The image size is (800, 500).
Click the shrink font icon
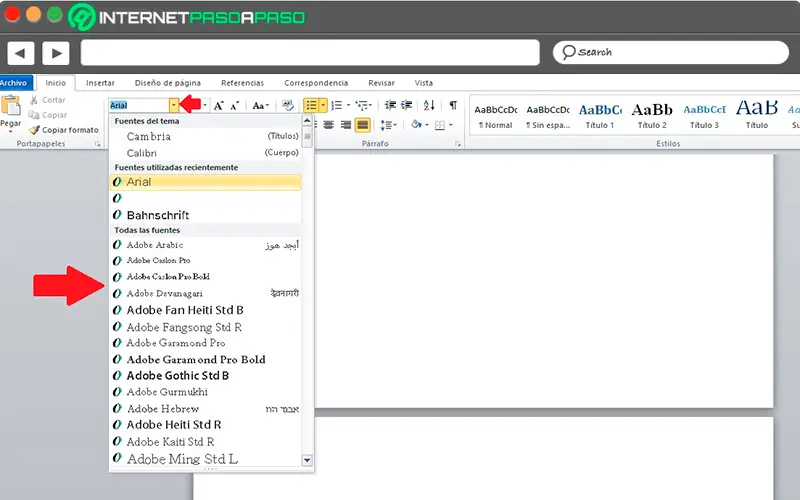point(234,106)
